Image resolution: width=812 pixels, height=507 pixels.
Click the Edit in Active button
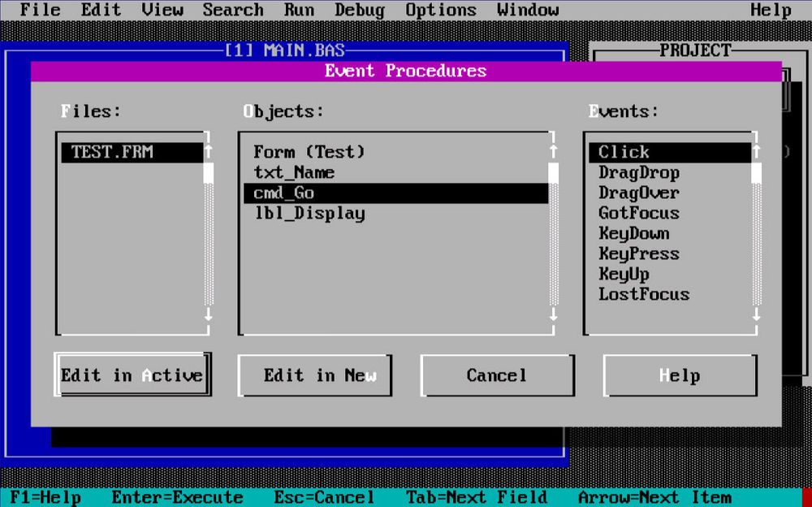point(130,375)
